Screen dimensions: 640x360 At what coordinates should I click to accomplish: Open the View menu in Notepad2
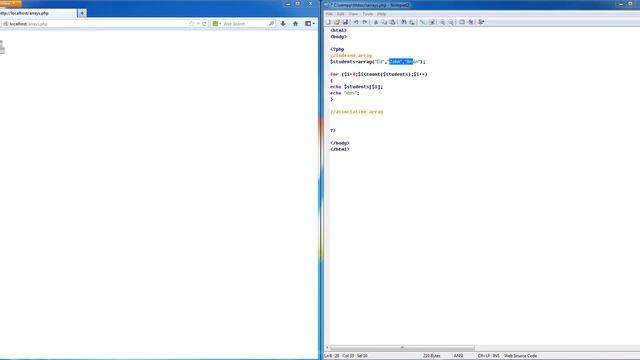(x=353, y=14)
